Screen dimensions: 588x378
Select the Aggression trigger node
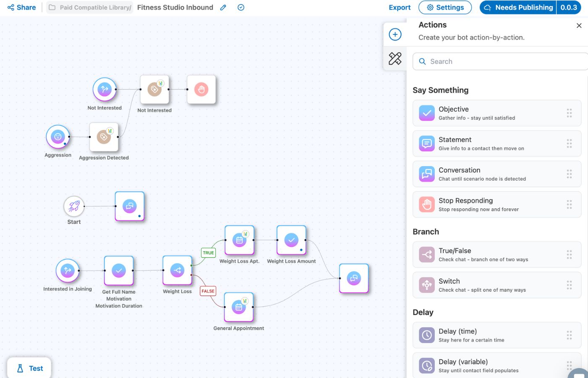[58, 136]
